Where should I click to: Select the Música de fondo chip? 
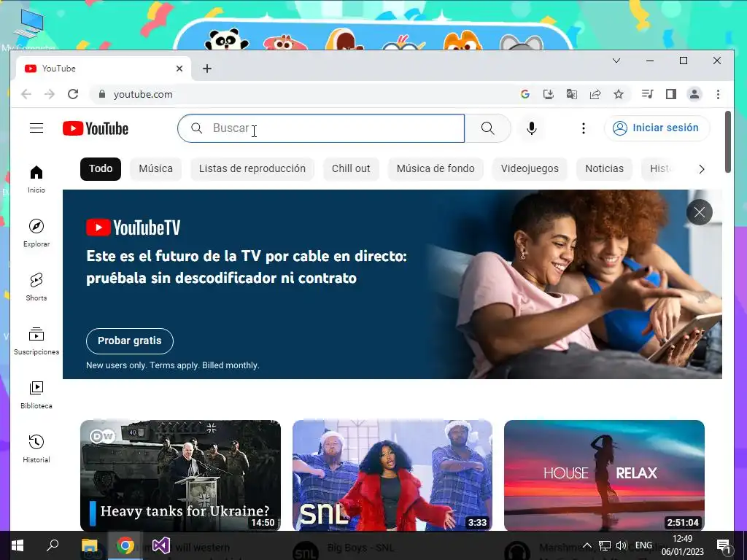pyautogui.click(x=436, y=168)
